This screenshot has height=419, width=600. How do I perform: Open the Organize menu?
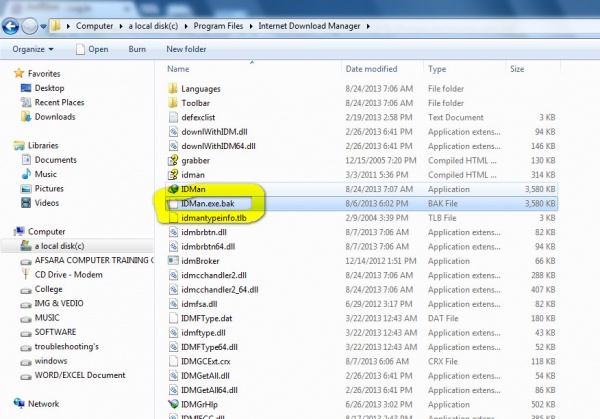[33, 49]
